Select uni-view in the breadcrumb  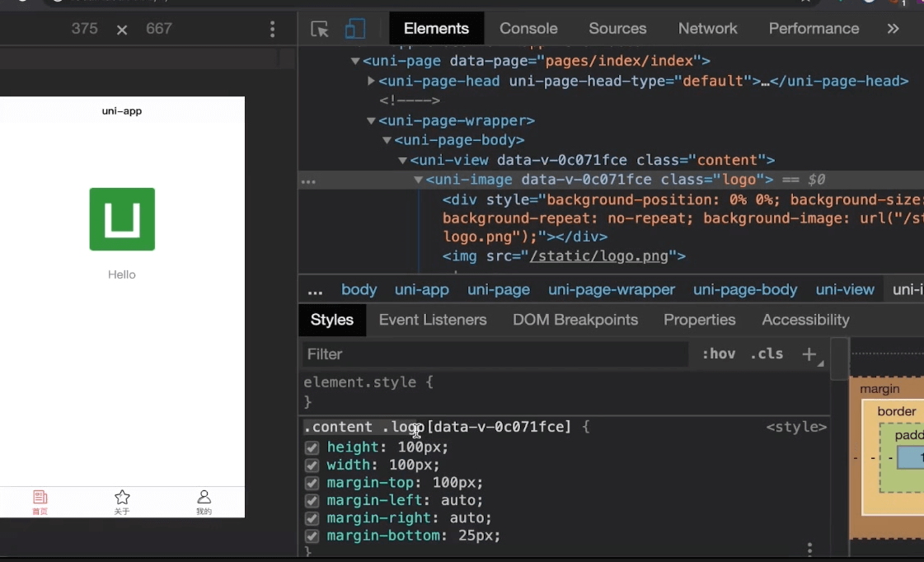click(844, 290)
